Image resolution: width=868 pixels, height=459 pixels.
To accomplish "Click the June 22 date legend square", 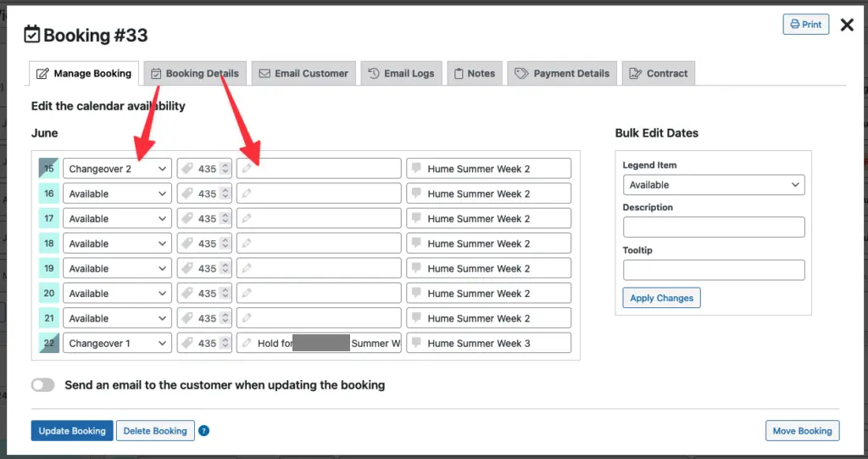I will coord(48,344).
